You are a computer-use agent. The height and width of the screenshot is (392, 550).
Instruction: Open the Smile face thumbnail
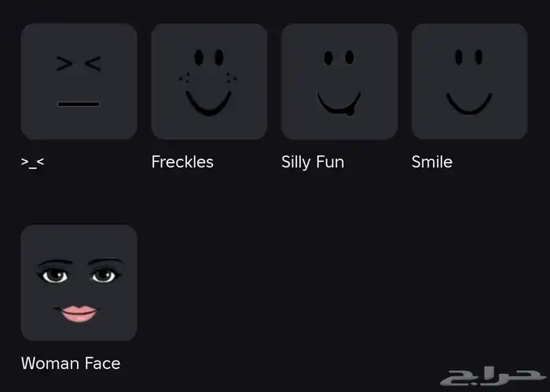[469, 82]
